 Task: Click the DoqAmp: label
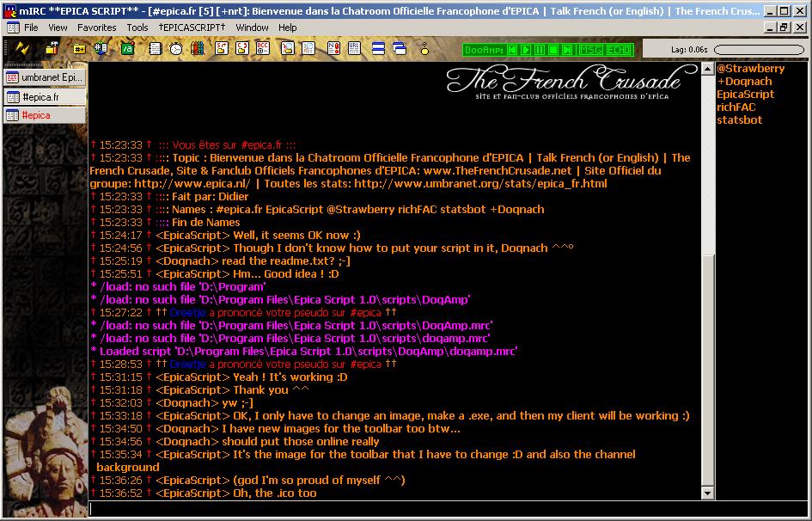485,50
